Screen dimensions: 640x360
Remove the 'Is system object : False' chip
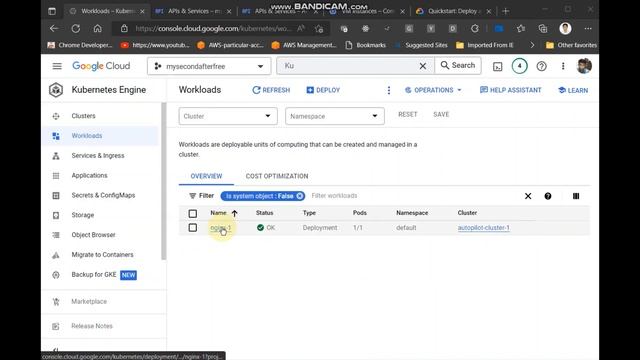coord(300,196)
